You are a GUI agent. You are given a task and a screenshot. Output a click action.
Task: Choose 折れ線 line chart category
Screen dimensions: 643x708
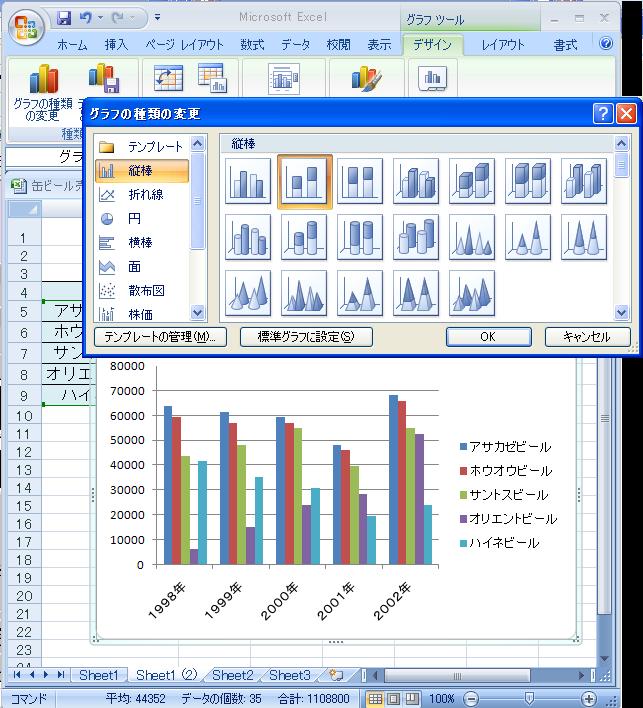(142, 195)
